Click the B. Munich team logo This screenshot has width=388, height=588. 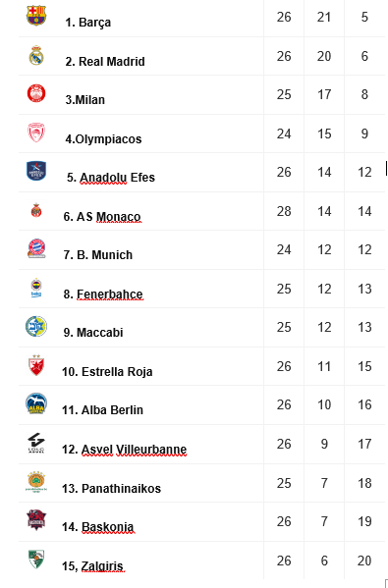coord(36,248)
